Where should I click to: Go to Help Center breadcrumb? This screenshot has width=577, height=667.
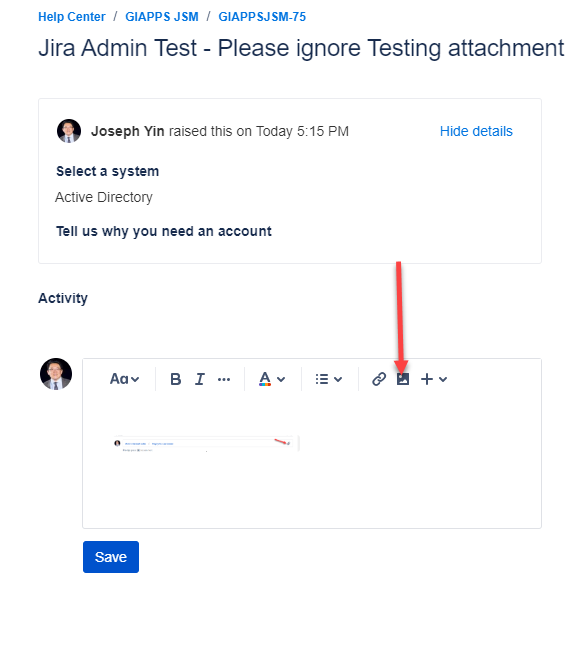tap(72, 17)
